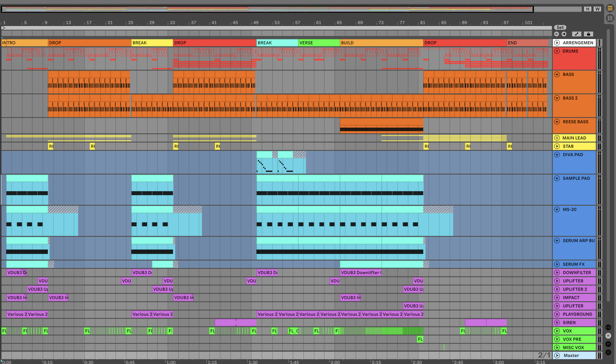Jump to previous locator arrow

pos(557,34)
